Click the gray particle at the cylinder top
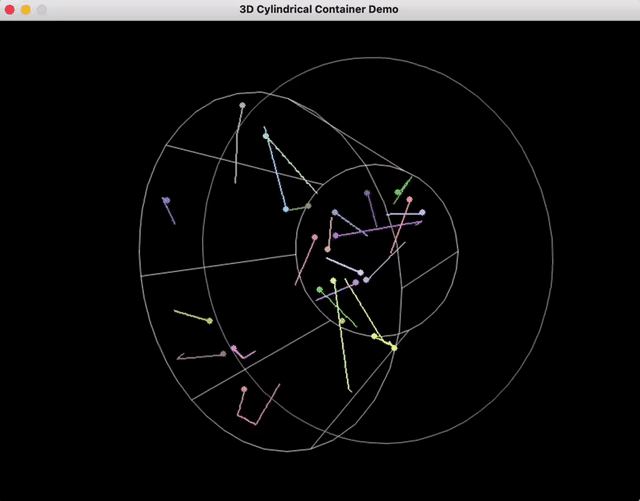This screenshot has height=501, width=640. [x=242, y=105]
